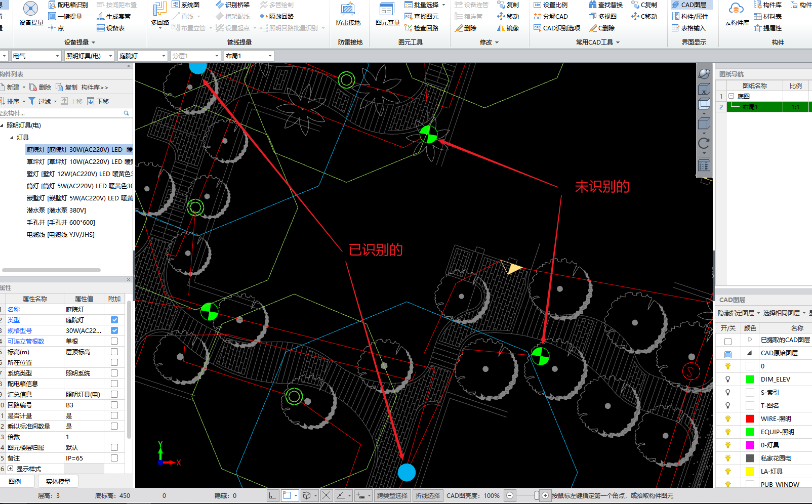The image size is (812, 504).
Task: Activate the 隔盏回路 tool
Action: (x=276, y=16)
